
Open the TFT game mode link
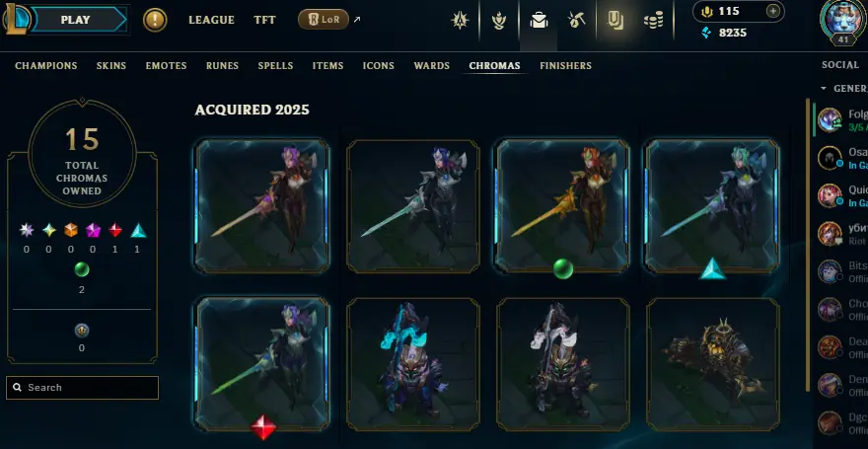tap(264, 20)
